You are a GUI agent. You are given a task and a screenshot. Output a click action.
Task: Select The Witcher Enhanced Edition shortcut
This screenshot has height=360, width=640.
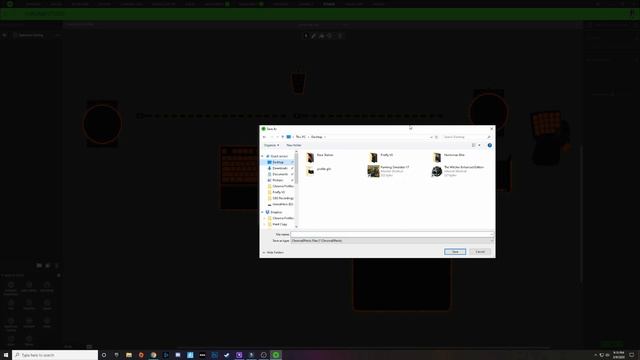tap(458, 171)
